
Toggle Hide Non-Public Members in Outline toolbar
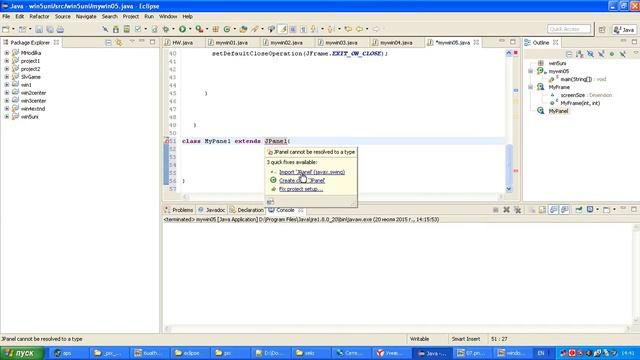611,54
